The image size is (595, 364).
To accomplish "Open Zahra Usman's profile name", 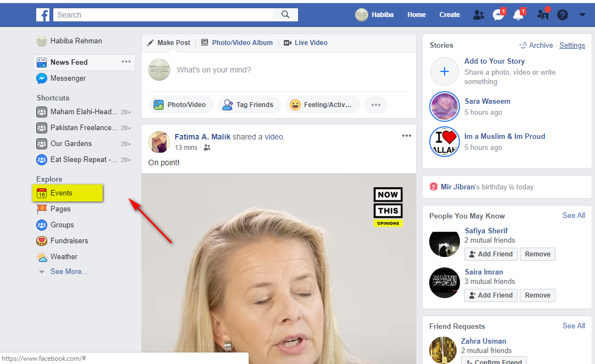I will (x=484, y=341).
